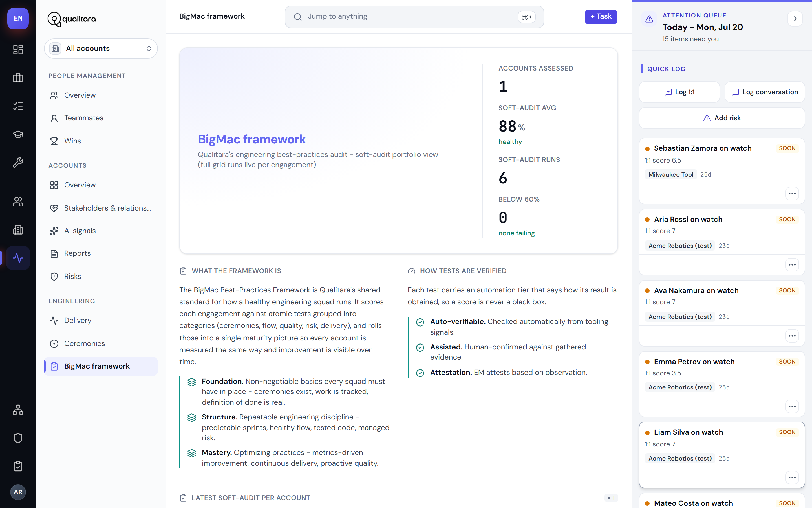The image size is (812, 508).
Task: Open Reports page
Action: point(101,254)
